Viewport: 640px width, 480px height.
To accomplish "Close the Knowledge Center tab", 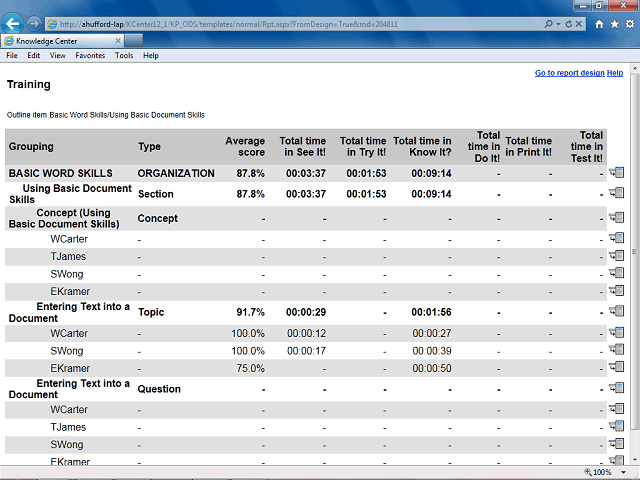I will (x=118, y=40).
